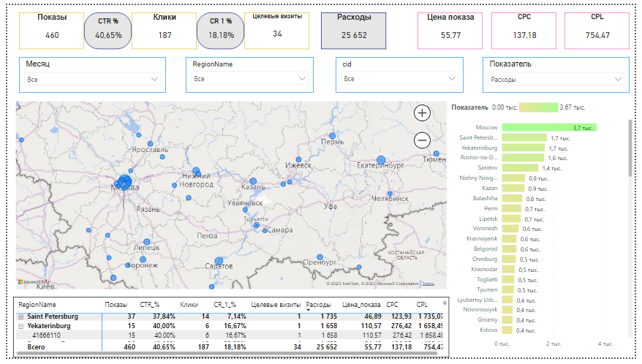The width and height of the screenshot is (642, 364).
Task: Sort the table by Показы column header
Action: (116, 304)
